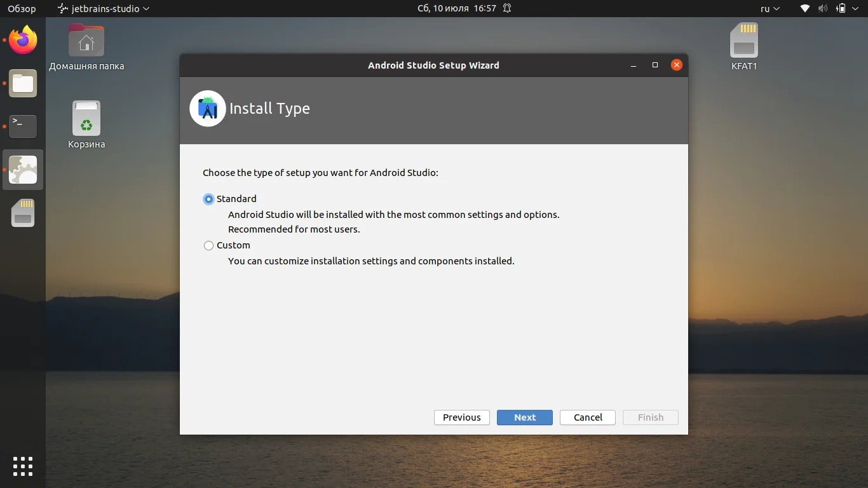Click the Wi-Fi network icon in top bar
The width and height of the screenshot is (868, 488).
[x=805, y=9]
